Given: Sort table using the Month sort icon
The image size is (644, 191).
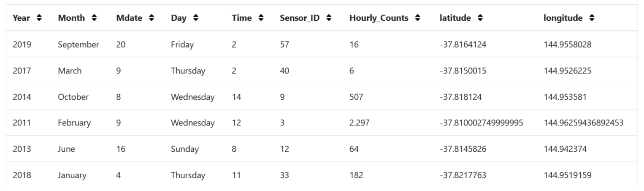Looking at the screenshot, I should 94,18.
